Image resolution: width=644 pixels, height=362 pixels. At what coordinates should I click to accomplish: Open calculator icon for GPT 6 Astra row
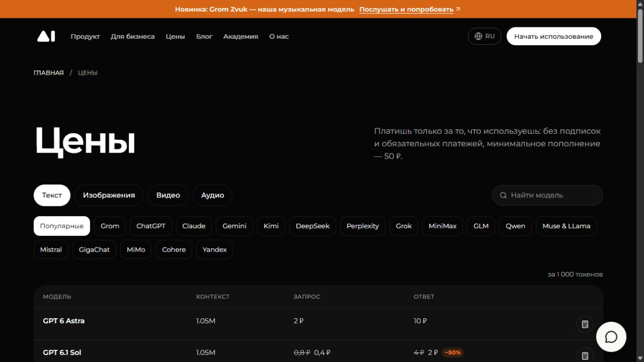[585, 324]
